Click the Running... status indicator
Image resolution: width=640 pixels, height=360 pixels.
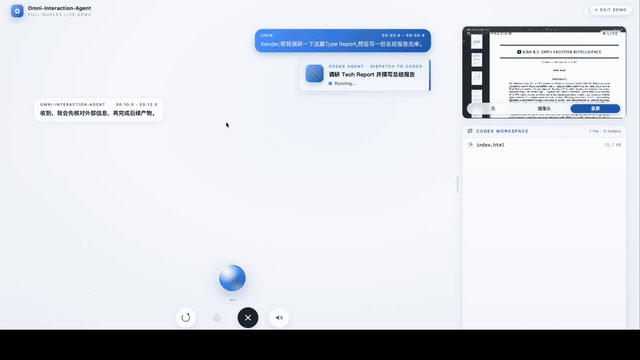point(342,83)
